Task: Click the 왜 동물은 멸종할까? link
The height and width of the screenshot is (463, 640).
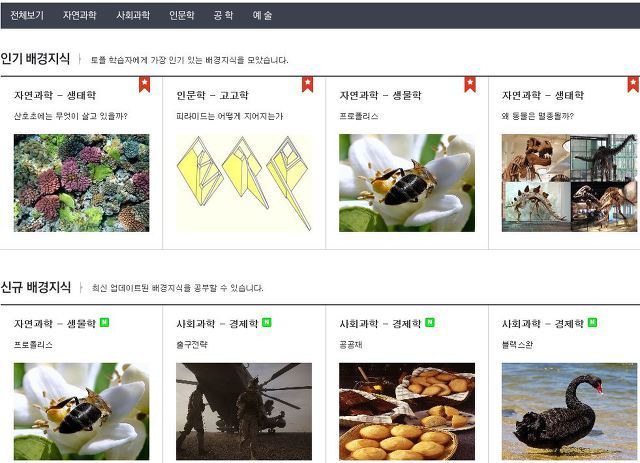Action: coord(538,116)
